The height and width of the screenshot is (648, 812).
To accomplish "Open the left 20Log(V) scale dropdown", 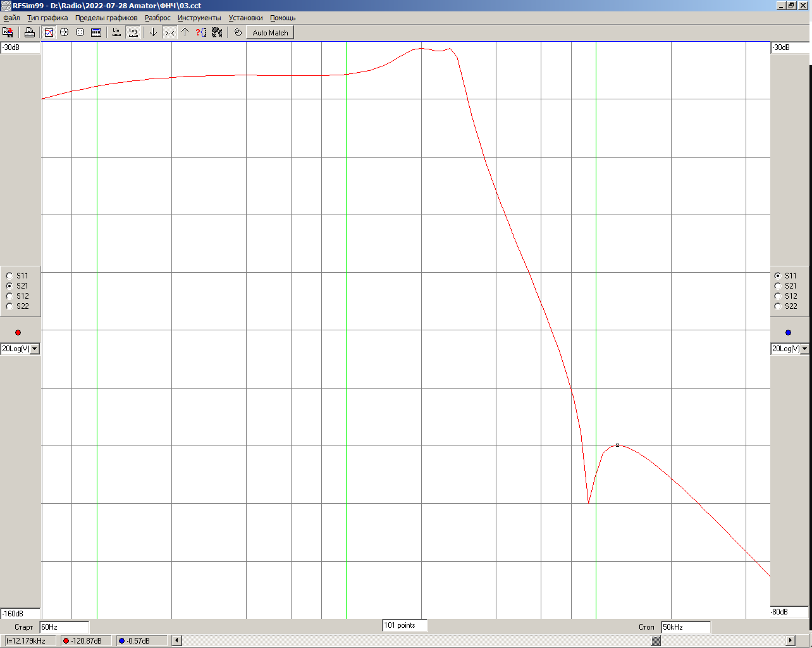I will pos(35,349).
